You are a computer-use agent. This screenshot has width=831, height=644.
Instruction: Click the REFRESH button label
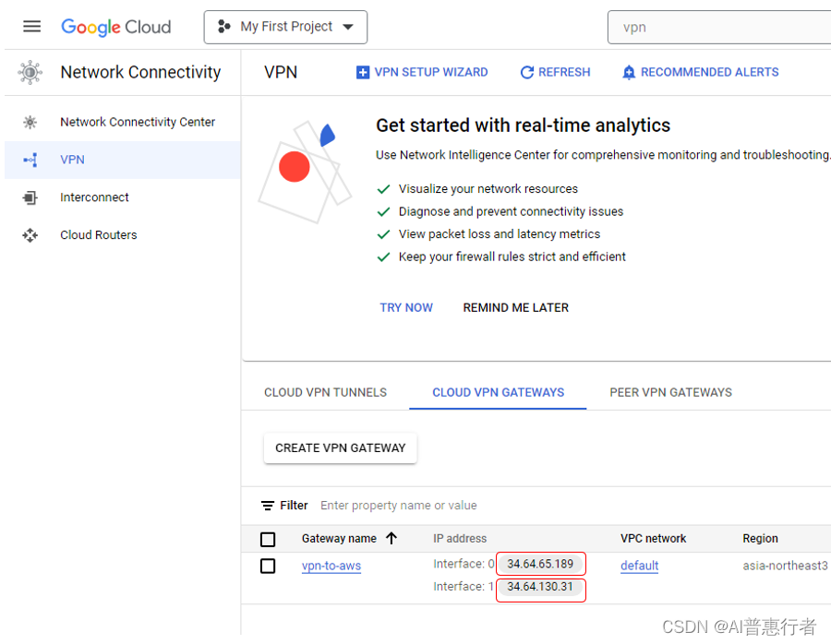564,73
